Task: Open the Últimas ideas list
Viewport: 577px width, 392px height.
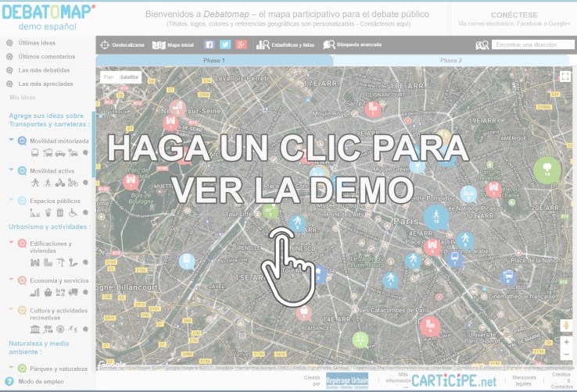Action: pyautogui.click(x=38, y=43)
